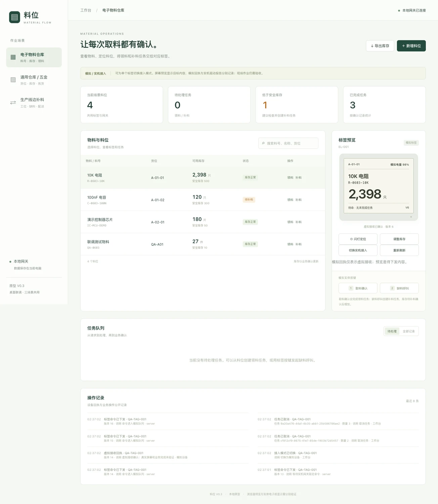The width and height of the screenshot is (438, 504).
Task: Click the 料位 app logo icon
Action: (x=14, y=17)
